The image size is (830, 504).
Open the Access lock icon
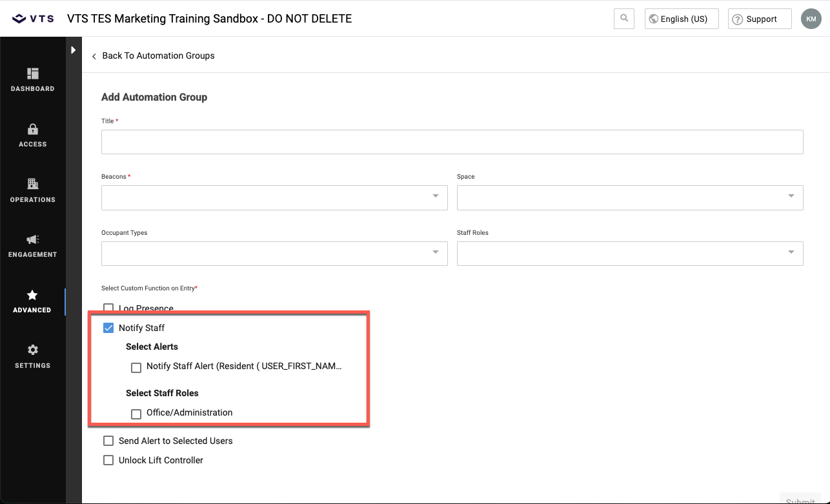pos(33,129)
